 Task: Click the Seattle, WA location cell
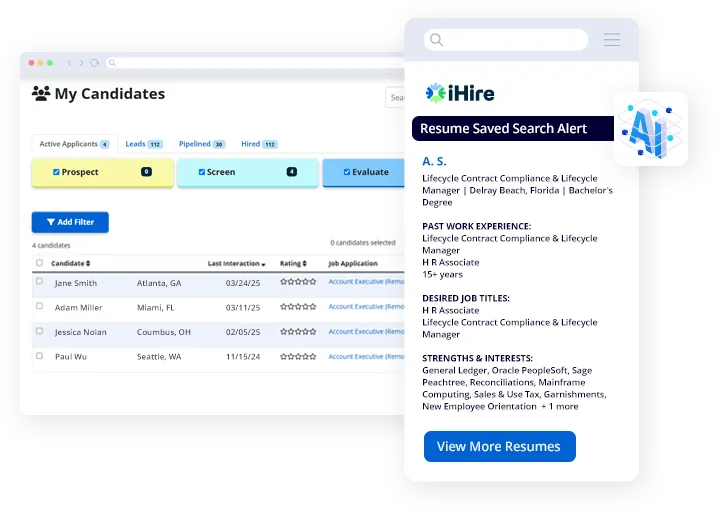pyautogui.click(x=159, y=357)
